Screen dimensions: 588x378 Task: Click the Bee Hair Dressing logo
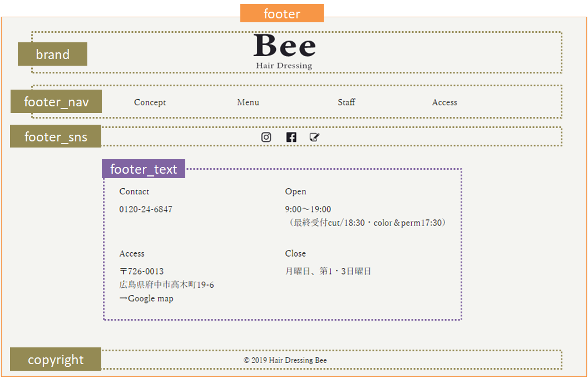(x=285, y=51)
